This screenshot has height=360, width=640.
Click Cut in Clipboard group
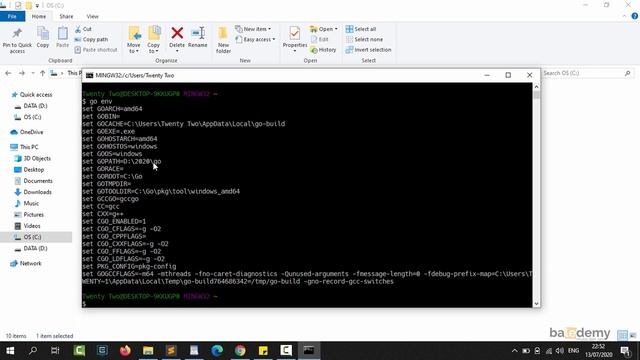(83, 29)
